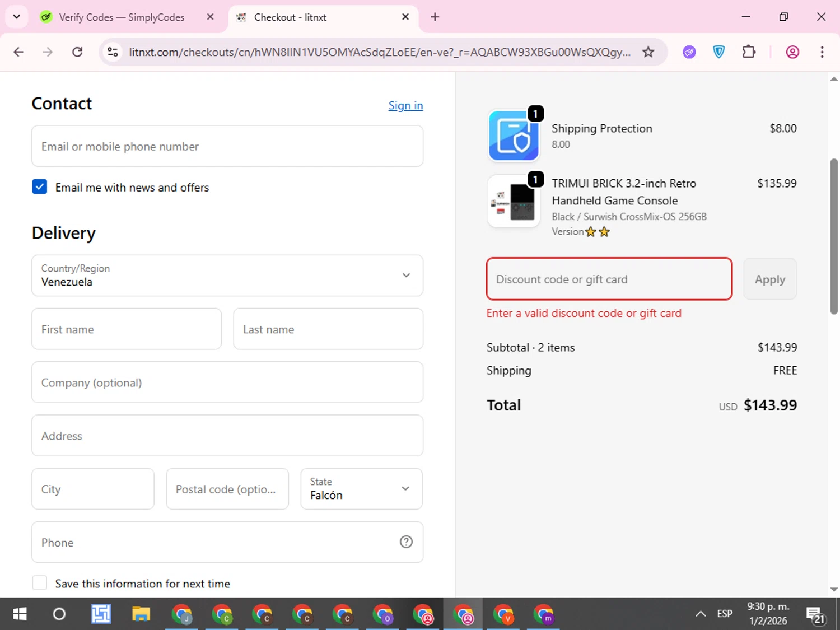Switch to Chrome with V profile badge
The image size is (840, 630).
(504, 614)
